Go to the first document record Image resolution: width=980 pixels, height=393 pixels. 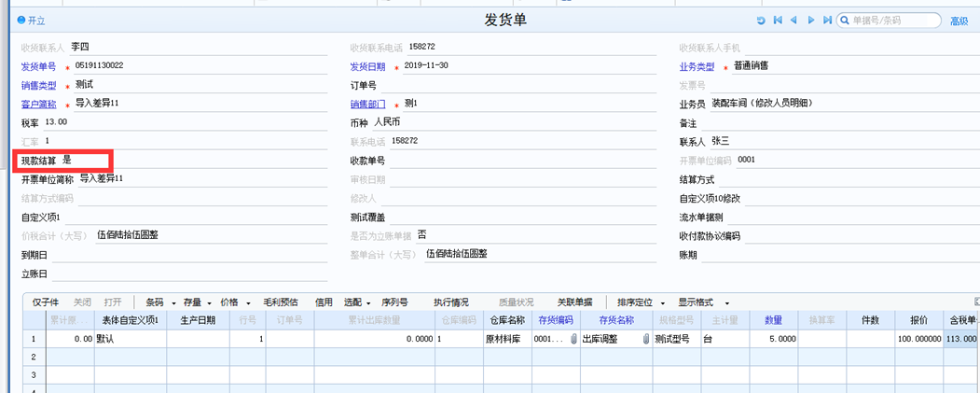coord(778,20)
